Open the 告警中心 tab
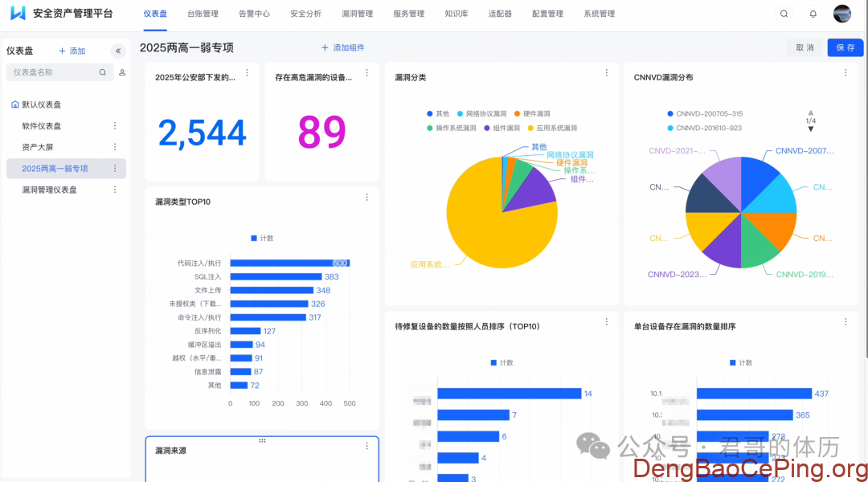868x482 pixels. pos(254,14)
